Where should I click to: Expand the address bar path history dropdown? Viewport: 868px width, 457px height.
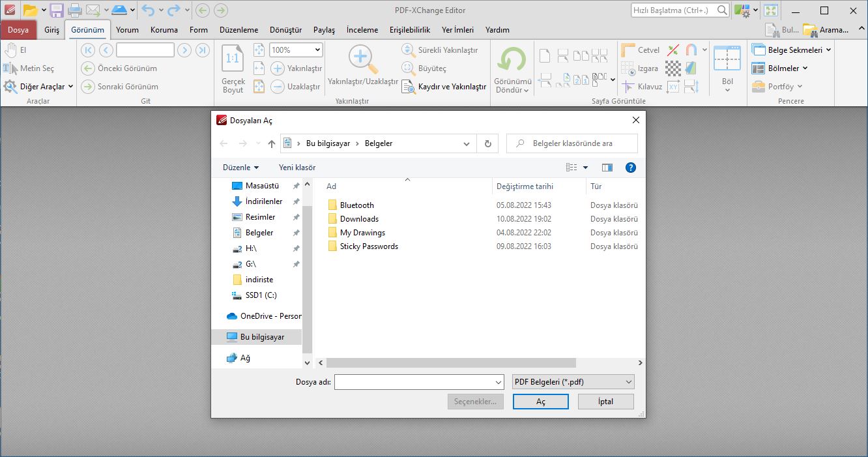[467, 143]
